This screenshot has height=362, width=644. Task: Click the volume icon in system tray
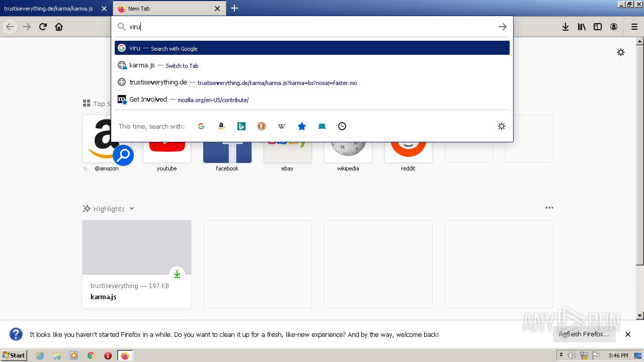(572, 355)
